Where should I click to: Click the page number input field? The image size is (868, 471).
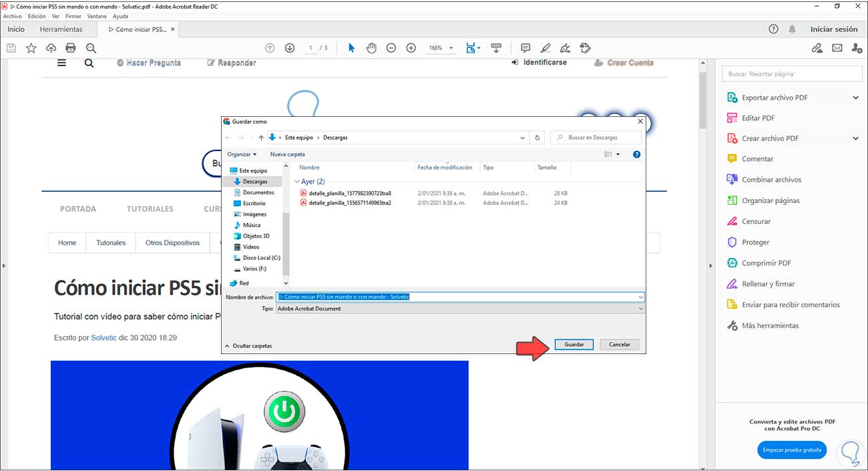coord(311,48)
